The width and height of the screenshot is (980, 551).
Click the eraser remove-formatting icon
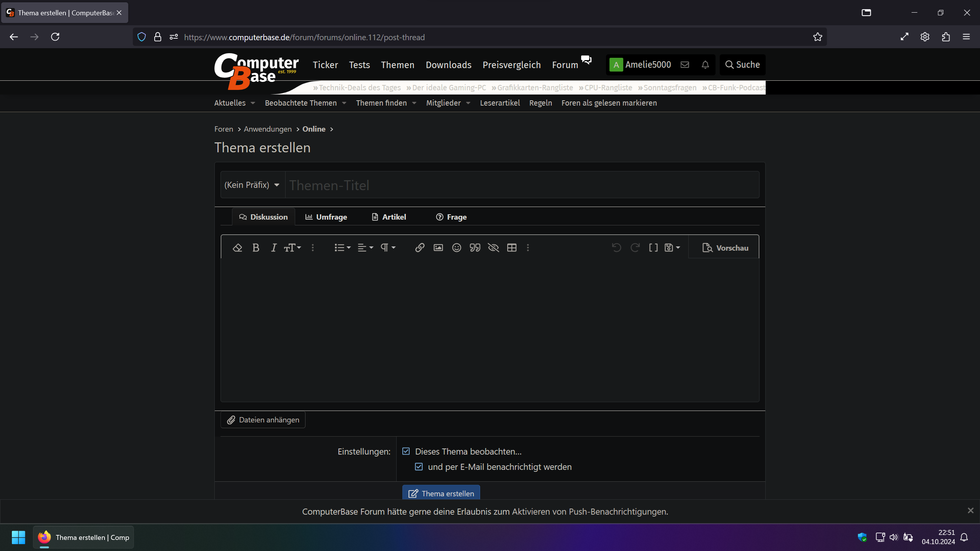click(237, 248)
